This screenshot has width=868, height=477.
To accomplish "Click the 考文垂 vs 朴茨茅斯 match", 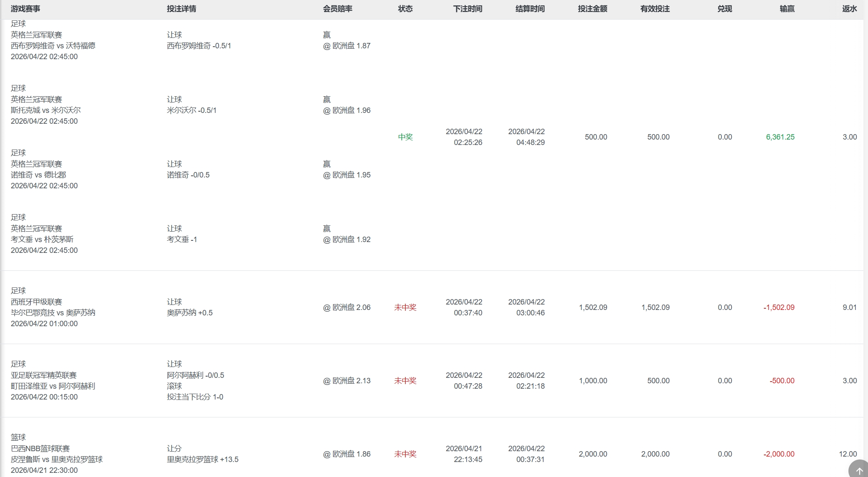I will pos(42,240).
